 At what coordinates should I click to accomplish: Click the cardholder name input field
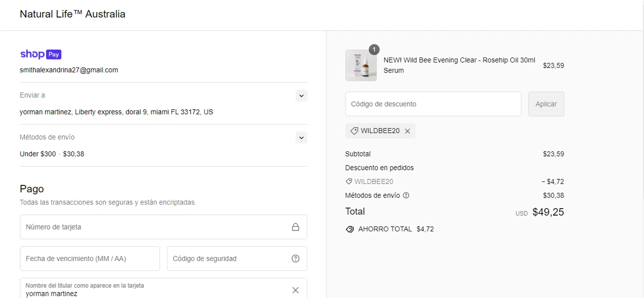pyautogui.click(x=155, y=293)
